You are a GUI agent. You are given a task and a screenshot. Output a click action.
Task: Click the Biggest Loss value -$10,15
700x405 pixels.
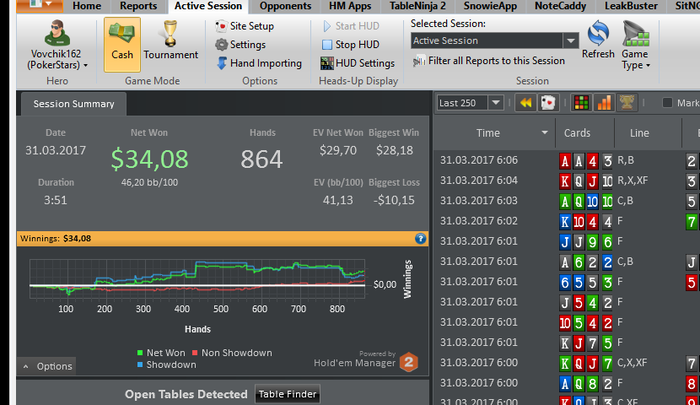[x=394, y=200]
